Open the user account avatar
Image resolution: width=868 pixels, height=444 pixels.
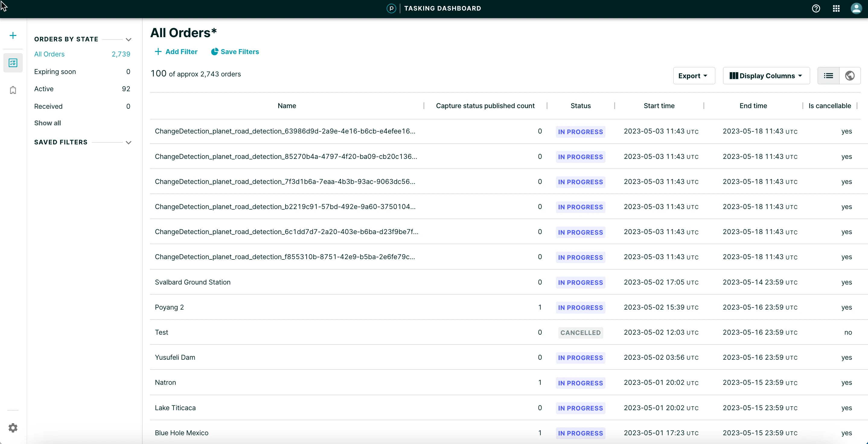tap(856, 8)
